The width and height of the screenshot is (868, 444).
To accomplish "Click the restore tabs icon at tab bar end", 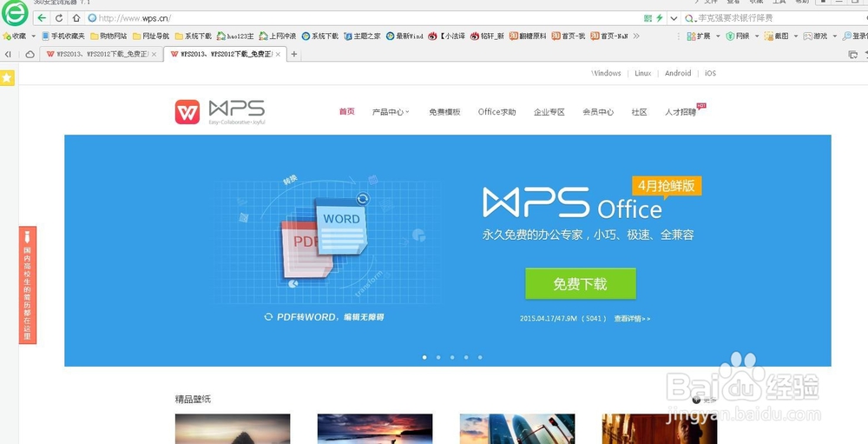I will pos(853,55).
